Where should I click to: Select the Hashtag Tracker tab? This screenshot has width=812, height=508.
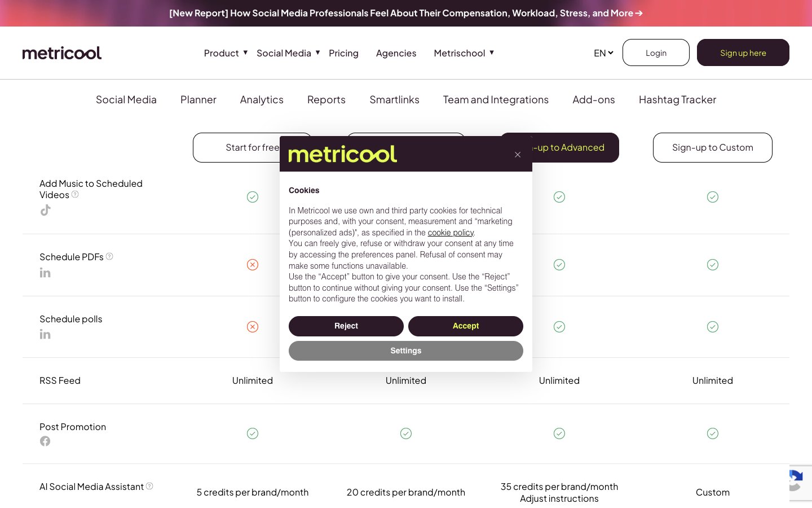coord(677,100)
